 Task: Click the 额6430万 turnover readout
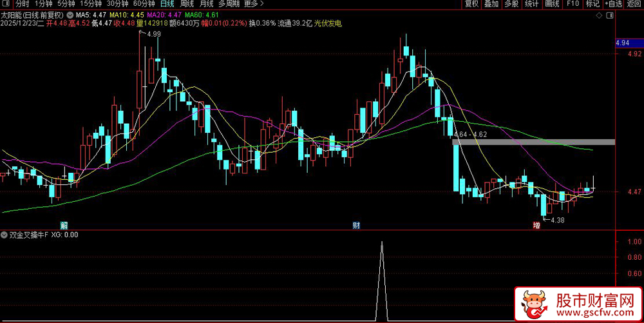(x=184, y=23)
